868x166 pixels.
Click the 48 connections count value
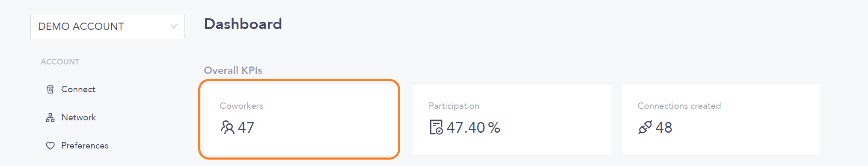click(664, 127)
